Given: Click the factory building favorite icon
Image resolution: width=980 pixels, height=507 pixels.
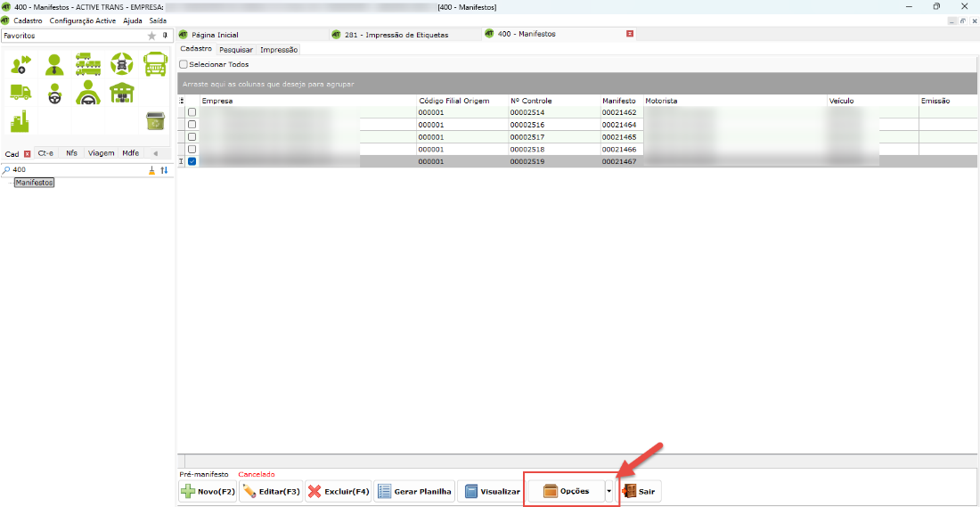Looking at the screenshot, I should 20,120.
